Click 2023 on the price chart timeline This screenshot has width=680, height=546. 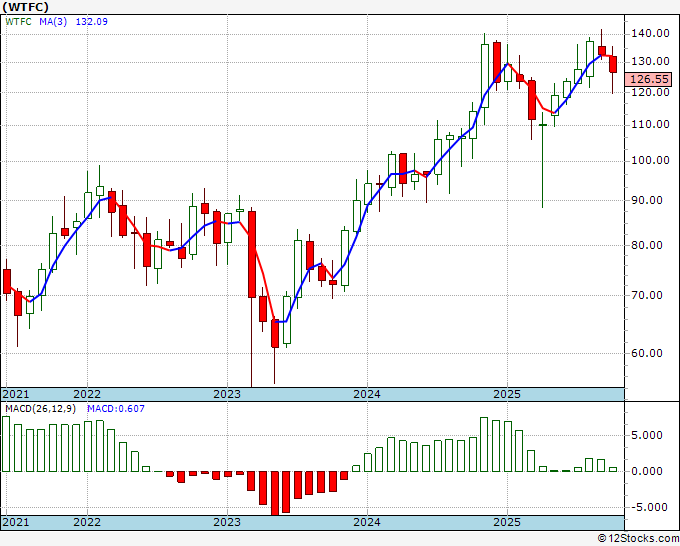coord(227,394)
